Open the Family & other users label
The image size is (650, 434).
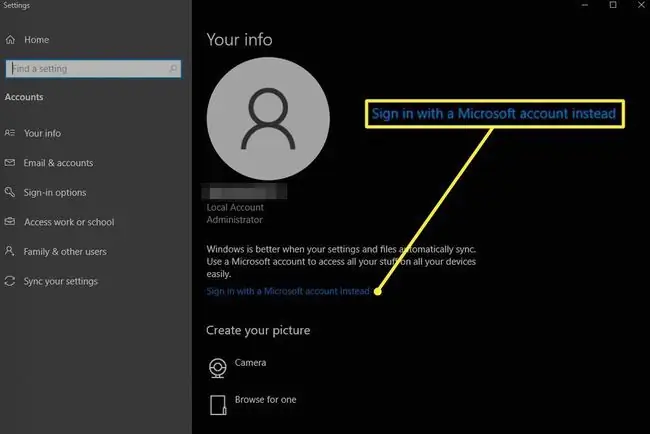pos(65,252)
